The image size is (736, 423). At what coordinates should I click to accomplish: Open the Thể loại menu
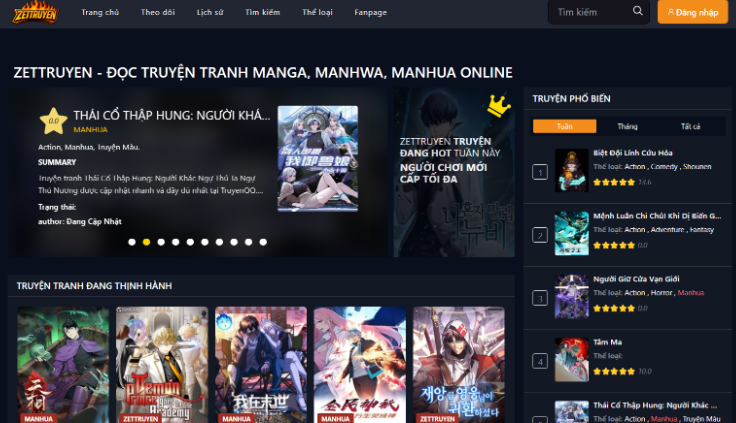click(317, 12)
